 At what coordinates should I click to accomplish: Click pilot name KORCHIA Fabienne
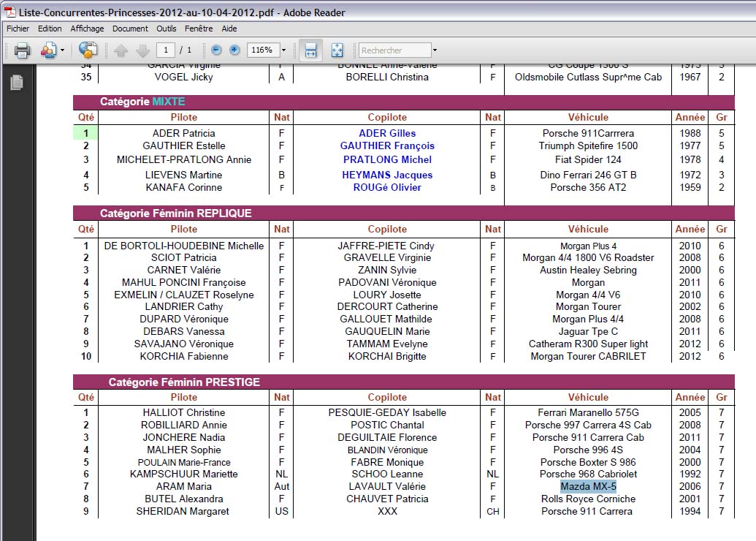point(183,356)
